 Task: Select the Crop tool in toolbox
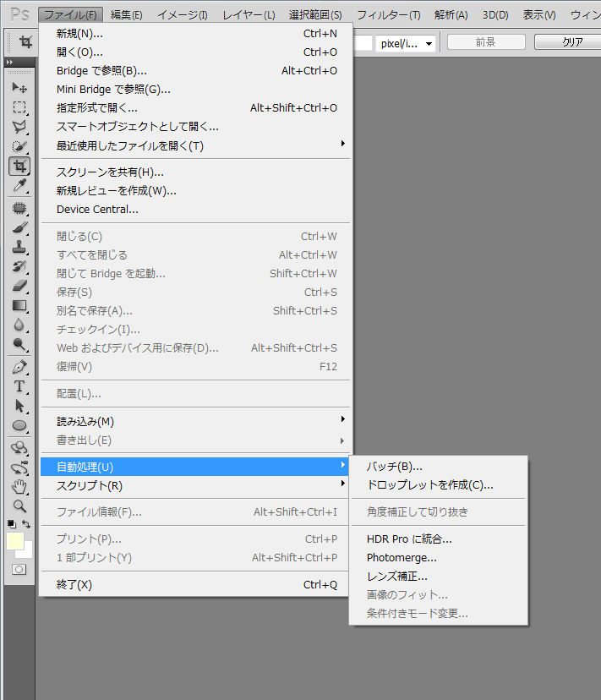pyautogui.click(x=19, y=166)
